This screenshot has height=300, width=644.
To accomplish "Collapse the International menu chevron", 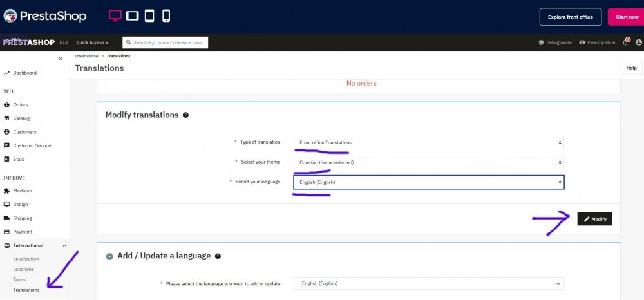I will (64, 245).
